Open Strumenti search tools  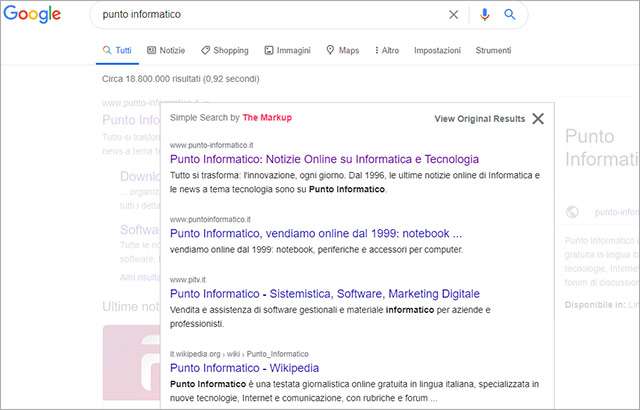(x=493, y=50)
